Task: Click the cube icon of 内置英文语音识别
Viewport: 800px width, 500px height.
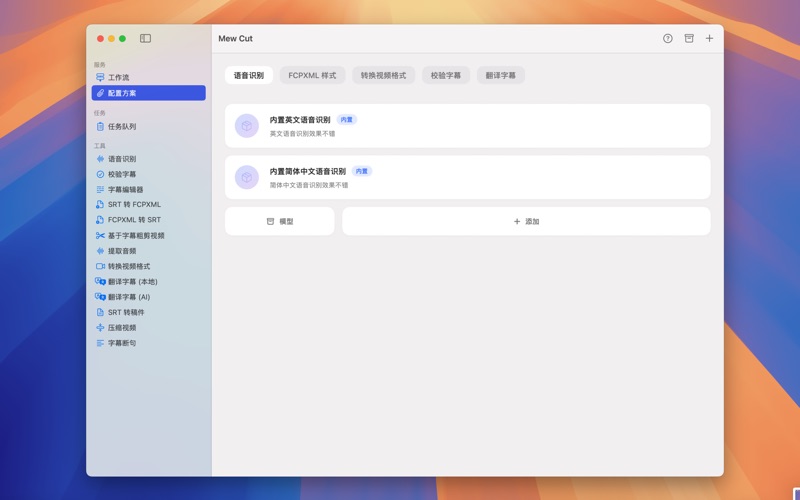Action: (x=247, y=126)
